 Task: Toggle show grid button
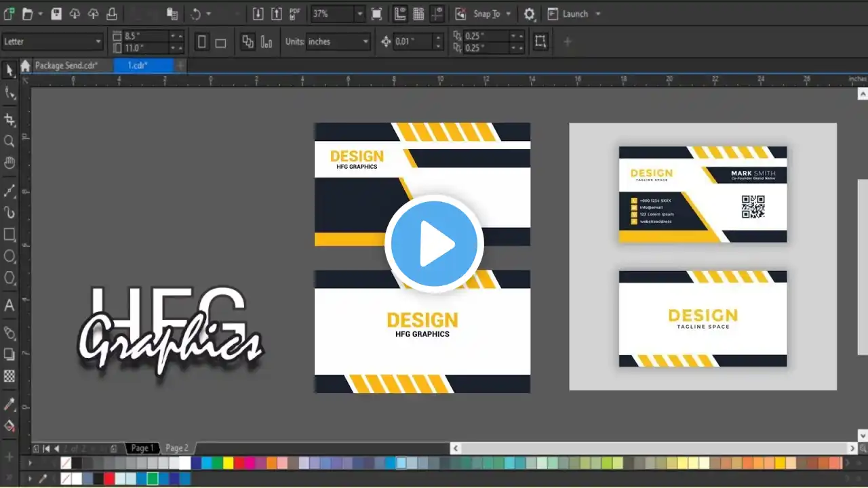419,14
